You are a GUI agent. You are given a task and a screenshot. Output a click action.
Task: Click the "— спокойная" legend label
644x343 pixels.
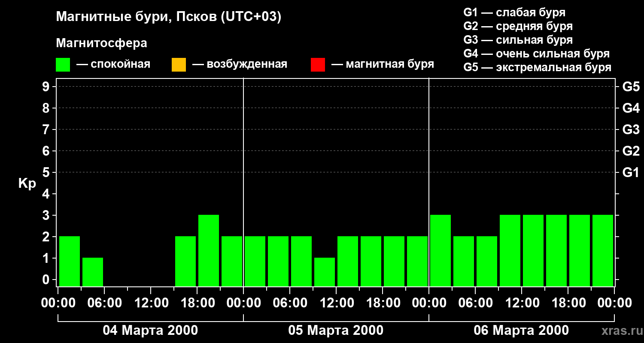pos(113,64)
